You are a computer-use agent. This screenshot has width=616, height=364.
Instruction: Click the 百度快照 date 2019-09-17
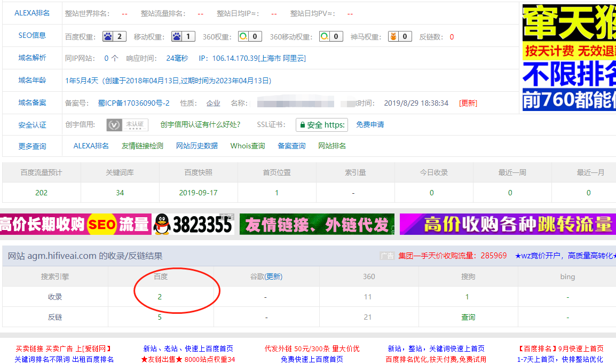click(x=199, y=193)
